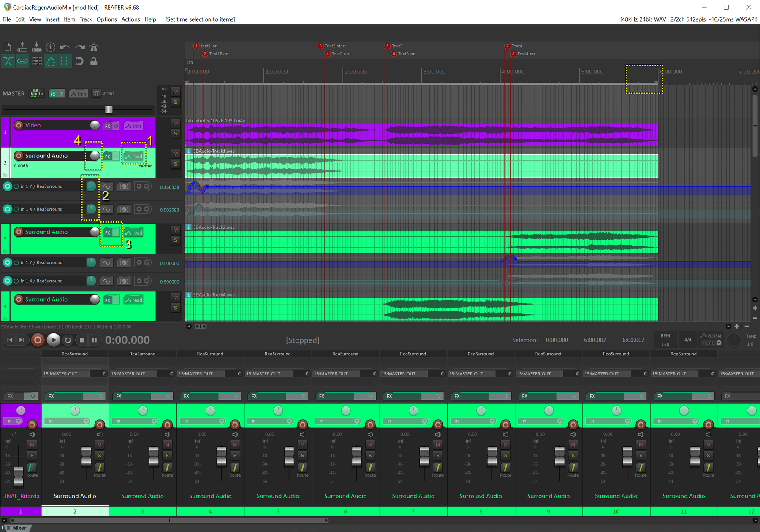This screenshot has width=760, height=532.
Task: Open the Track menu
Action: coord(86,19)
